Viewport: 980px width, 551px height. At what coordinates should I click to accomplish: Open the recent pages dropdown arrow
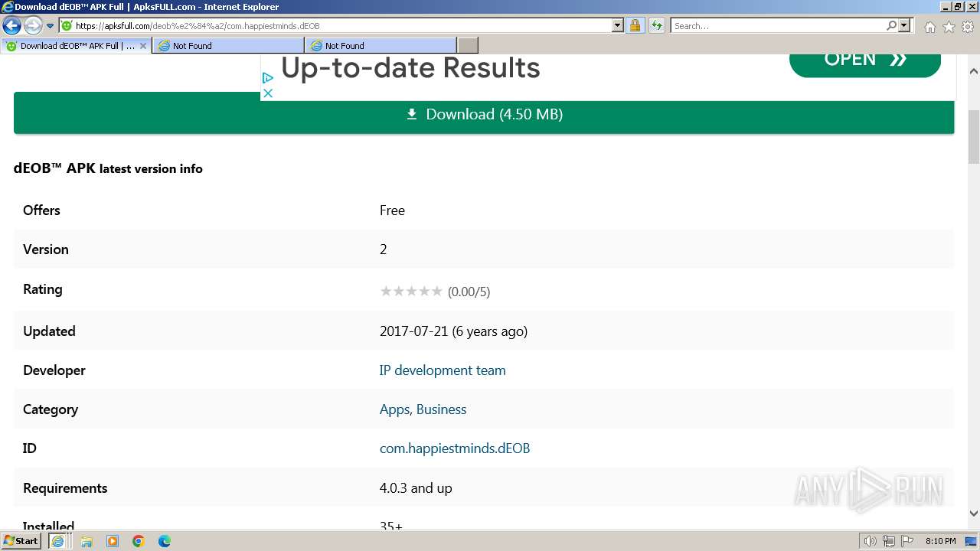click(x=51, y=26)
